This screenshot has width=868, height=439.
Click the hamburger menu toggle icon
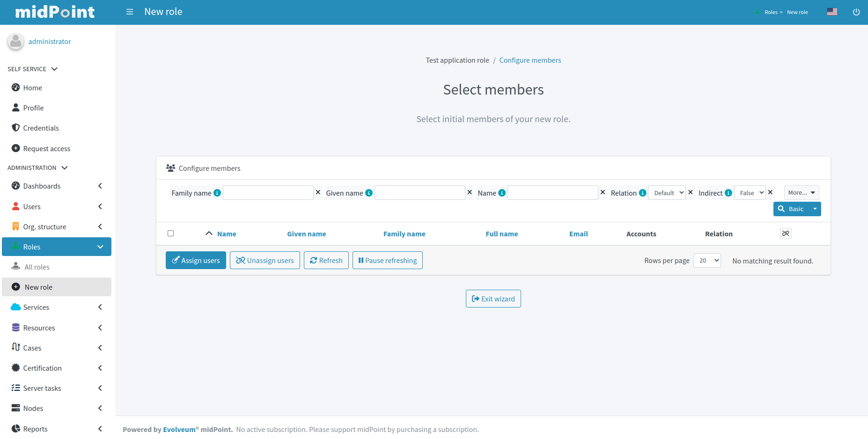coord(130,12)
